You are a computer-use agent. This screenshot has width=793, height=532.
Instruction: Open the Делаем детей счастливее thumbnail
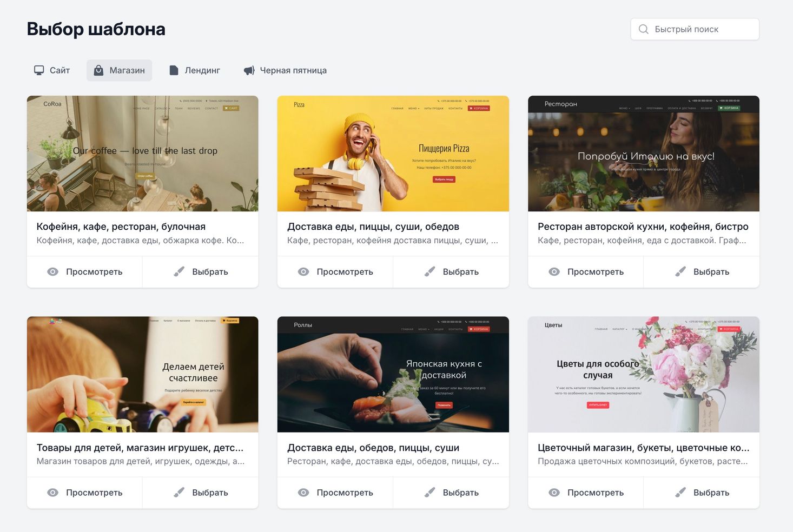pos(143,374)
